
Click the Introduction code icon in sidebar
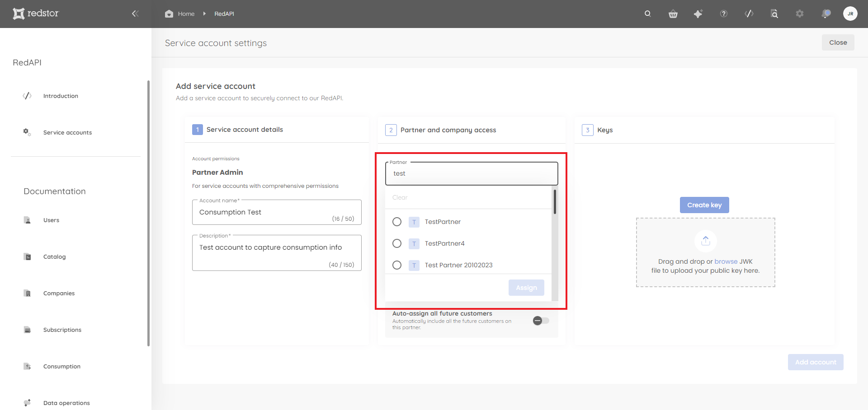coord(27,96)
